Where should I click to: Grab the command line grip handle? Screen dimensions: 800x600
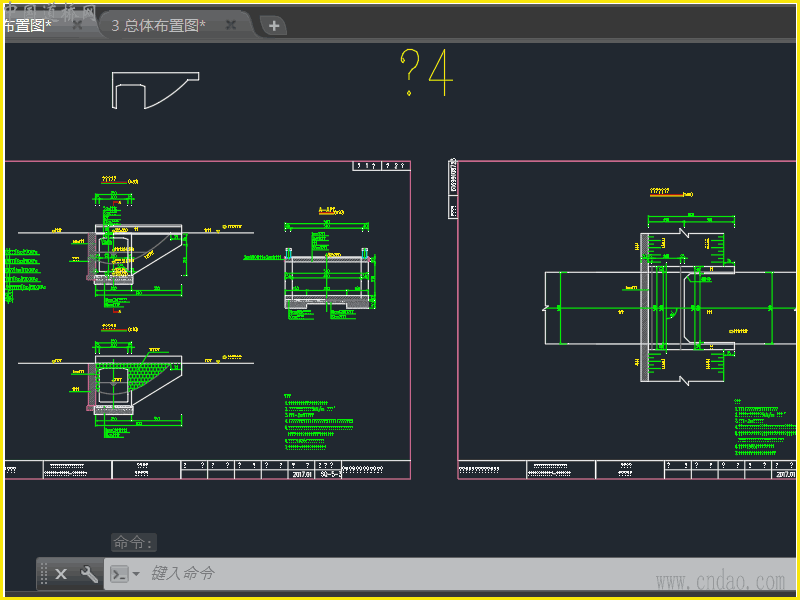pyautogui.click(x=44, y=574)
